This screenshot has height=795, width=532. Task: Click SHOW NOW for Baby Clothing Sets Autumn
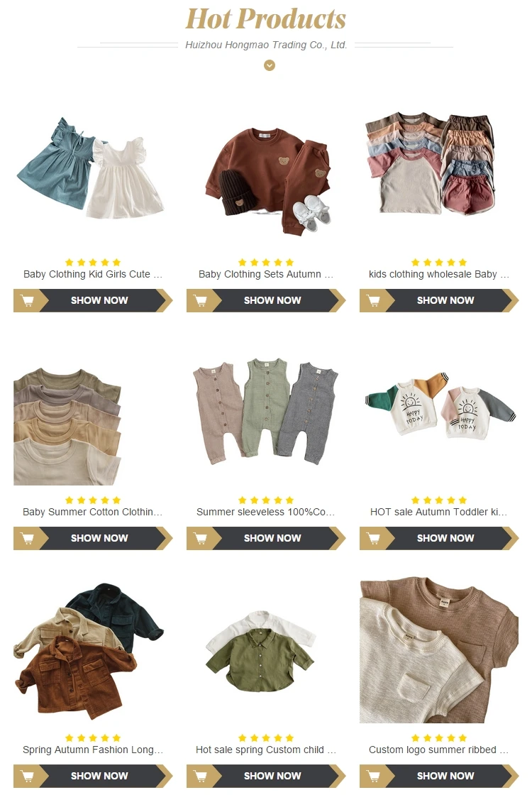click(272, 301)
